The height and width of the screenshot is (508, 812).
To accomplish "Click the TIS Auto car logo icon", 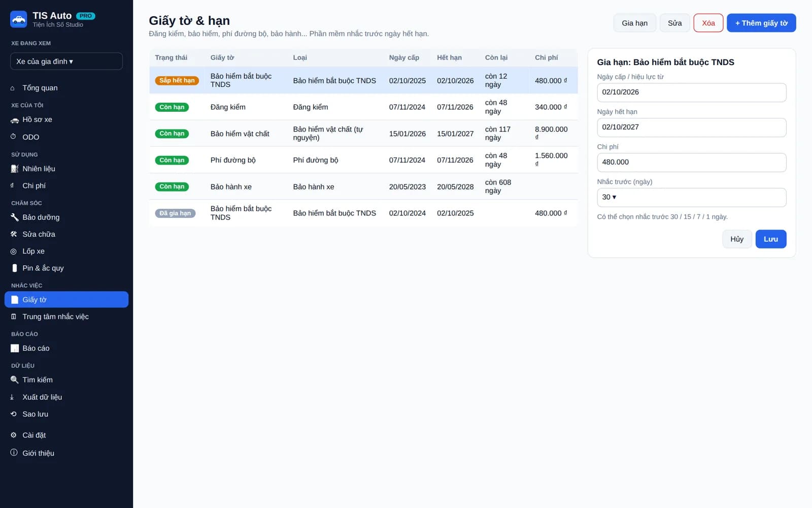I will [x=19, y=19].
